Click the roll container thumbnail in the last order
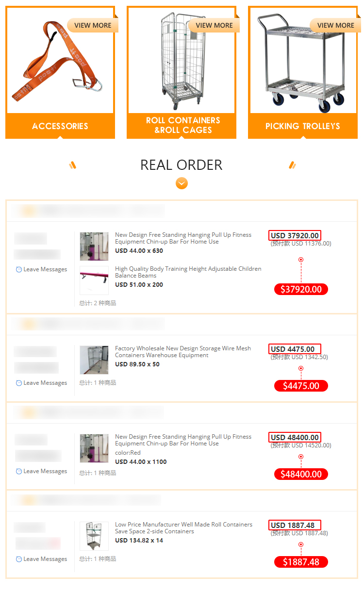 94,536
